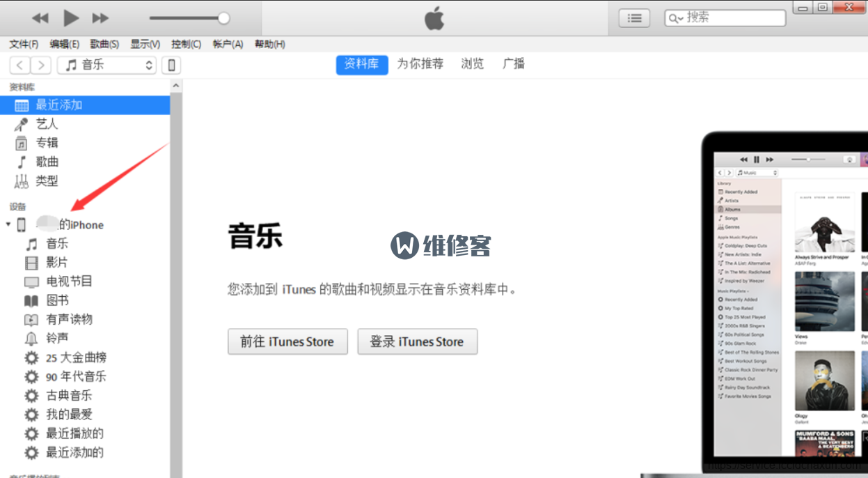
Task: Collapse the iPhone device tree triangle
Action: coord(8,224)
